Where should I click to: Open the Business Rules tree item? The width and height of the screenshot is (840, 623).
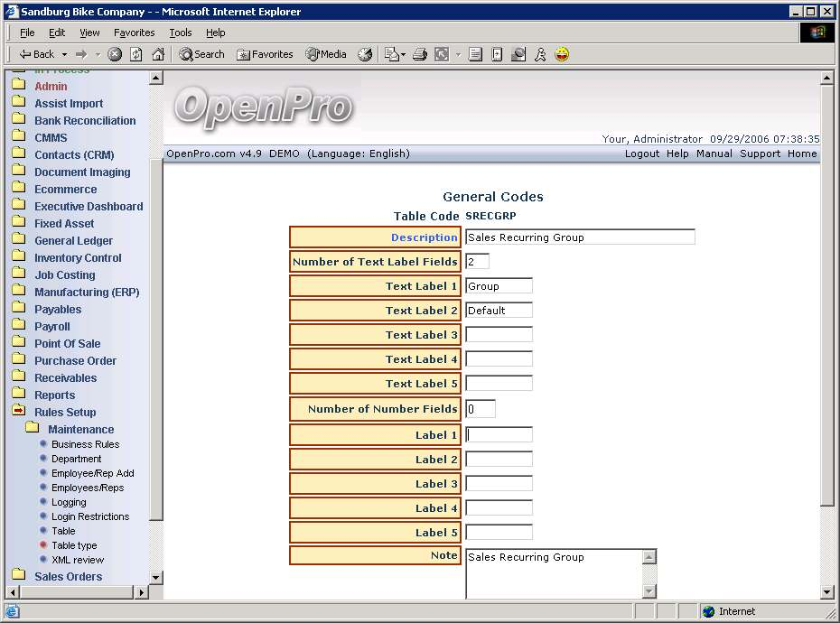[x=85, y=444]
